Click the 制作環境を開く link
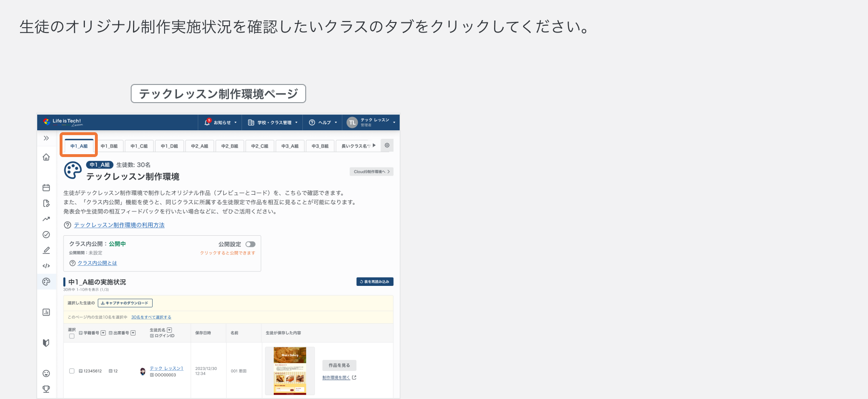 [336, 378]
